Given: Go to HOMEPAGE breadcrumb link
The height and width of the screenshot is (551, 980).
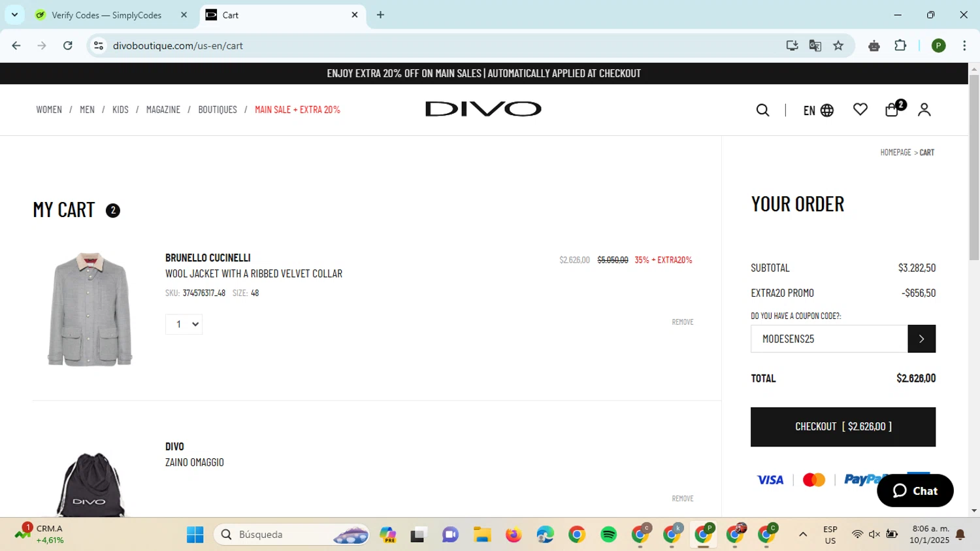Looking at the screenshot, I should point(895,152).
